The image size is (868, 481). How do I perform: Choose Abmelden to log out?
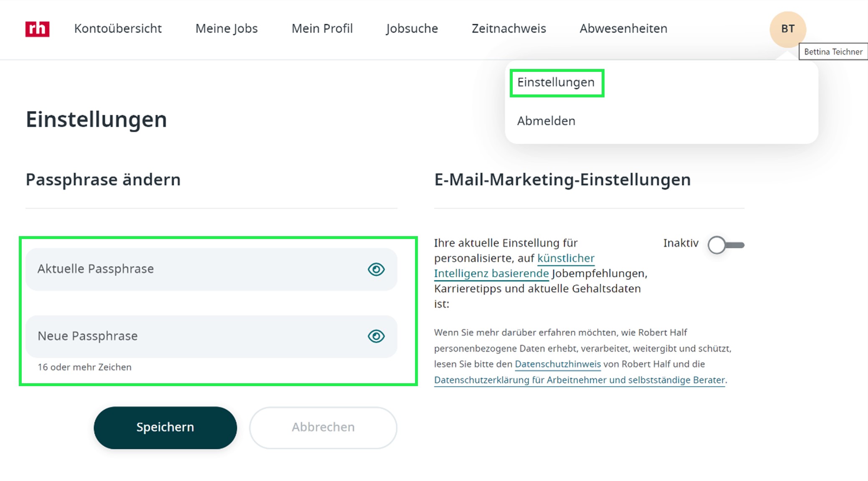pos(546,121)
